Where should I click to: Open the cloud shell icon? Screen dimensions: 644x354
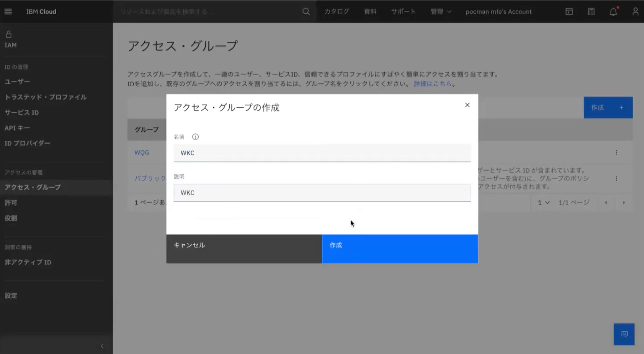(569, 12)
